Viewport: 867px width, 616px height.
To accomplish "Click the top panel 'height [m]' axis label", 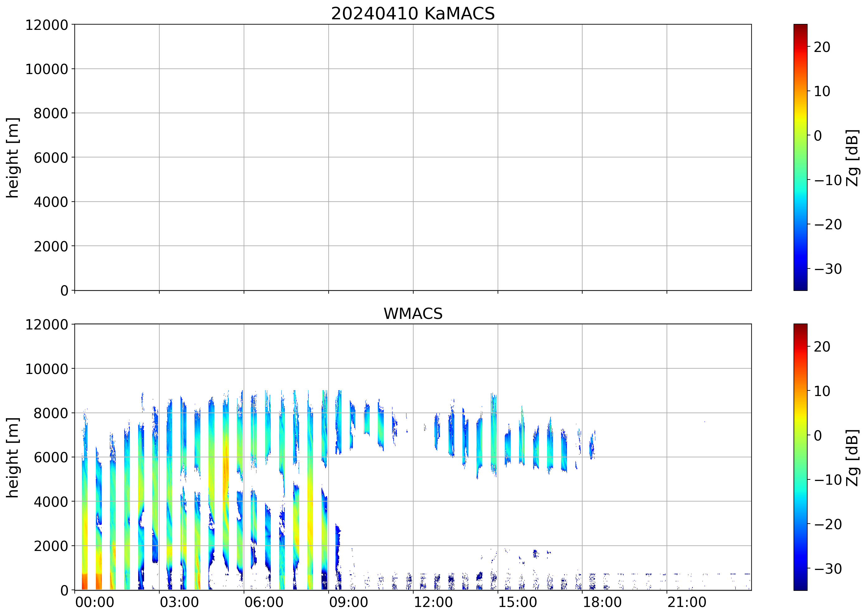I will tap(12, 157).
